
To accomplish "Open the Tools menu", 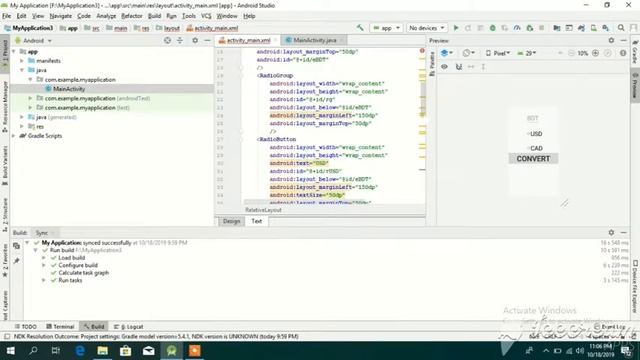I will point(189,16).
